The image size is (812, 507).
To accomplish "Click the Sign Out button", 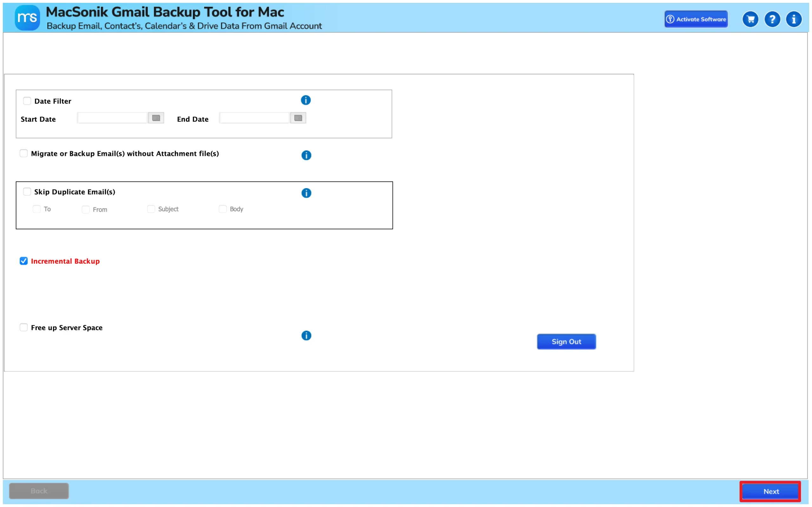I will [x=566, y=341].
